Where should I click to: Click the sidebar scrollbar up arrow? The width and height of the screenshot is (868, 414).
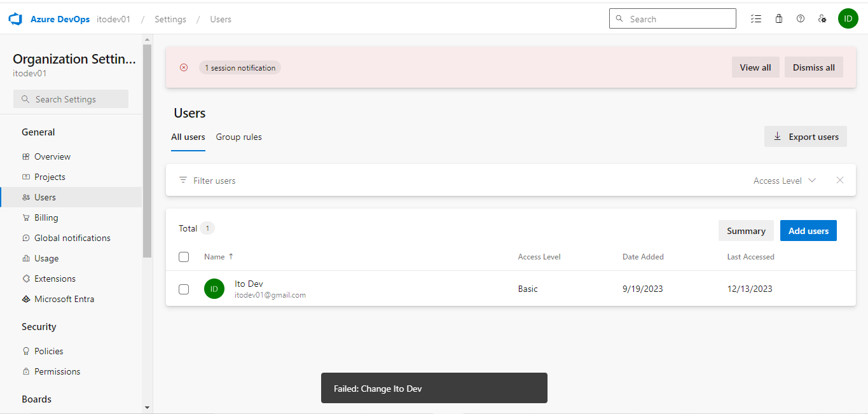pos(148,39)
